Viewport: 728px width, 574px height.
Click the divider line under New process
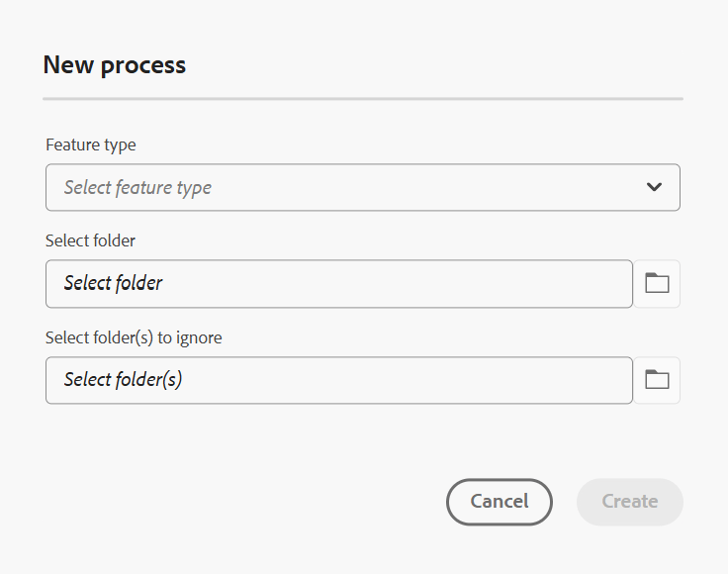click(362, 99)
